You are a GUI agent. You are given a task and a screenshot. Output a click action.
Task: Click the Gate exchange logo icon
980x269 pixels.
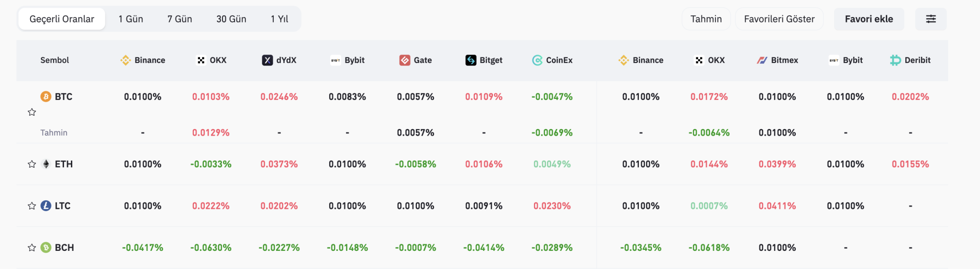click(x=405, y=60)
